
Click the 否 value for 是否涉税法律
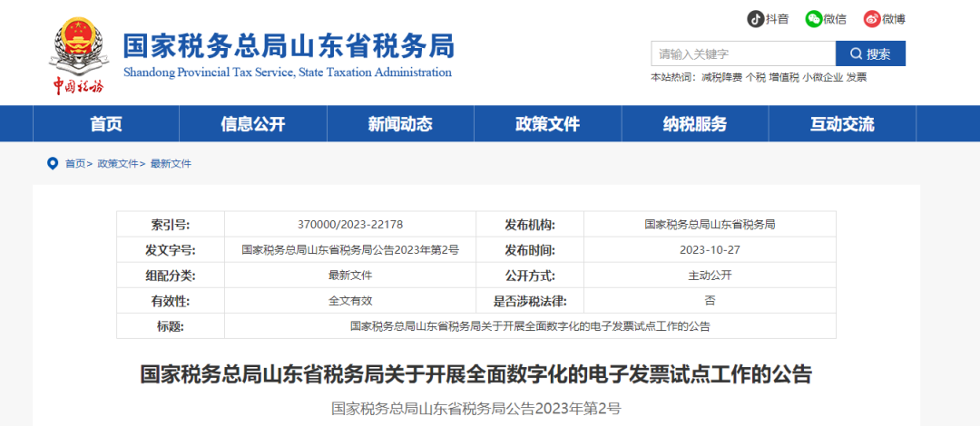pyautogui.click(x=710, y=301)
